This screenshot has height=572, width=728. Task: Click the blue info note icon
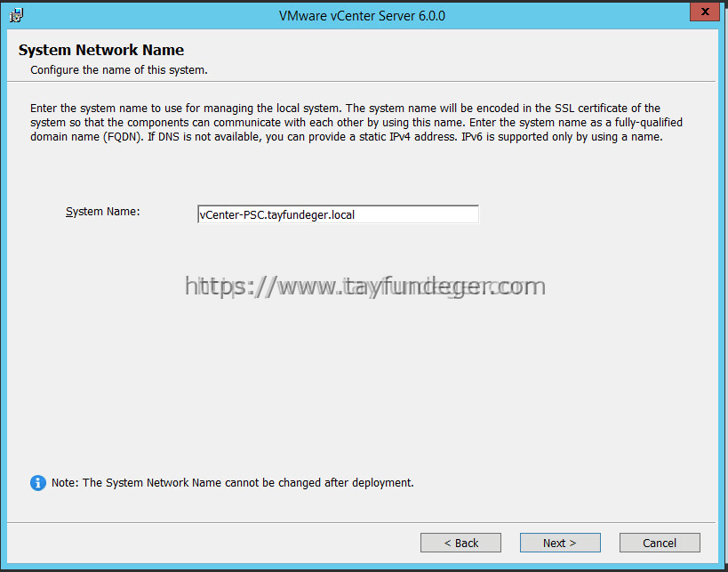coord(38,483)
